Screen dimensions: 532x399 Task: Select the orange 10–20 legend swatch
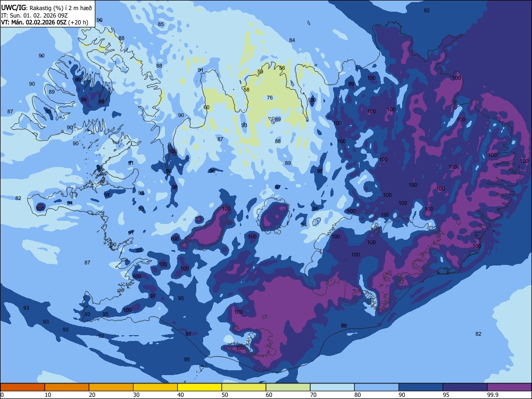(x=67, y=387)
